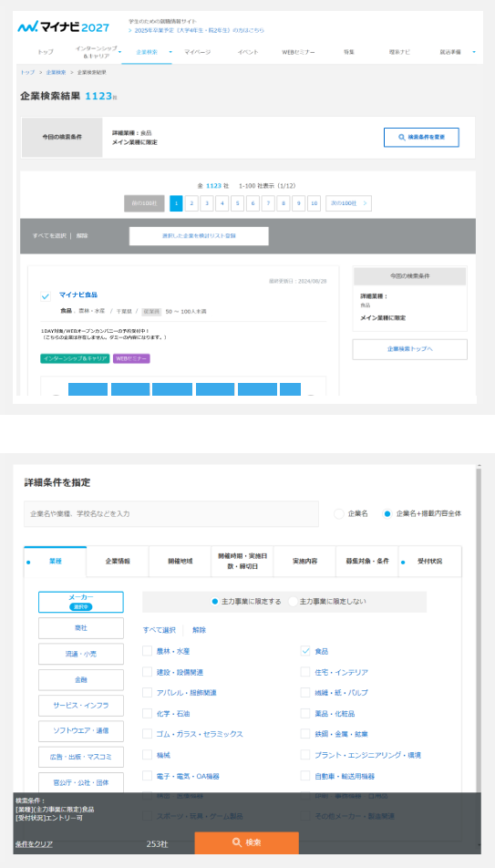
Task: Open 特集 in the navigation bar
Action: pyautogui.click(x=349, y=52)
